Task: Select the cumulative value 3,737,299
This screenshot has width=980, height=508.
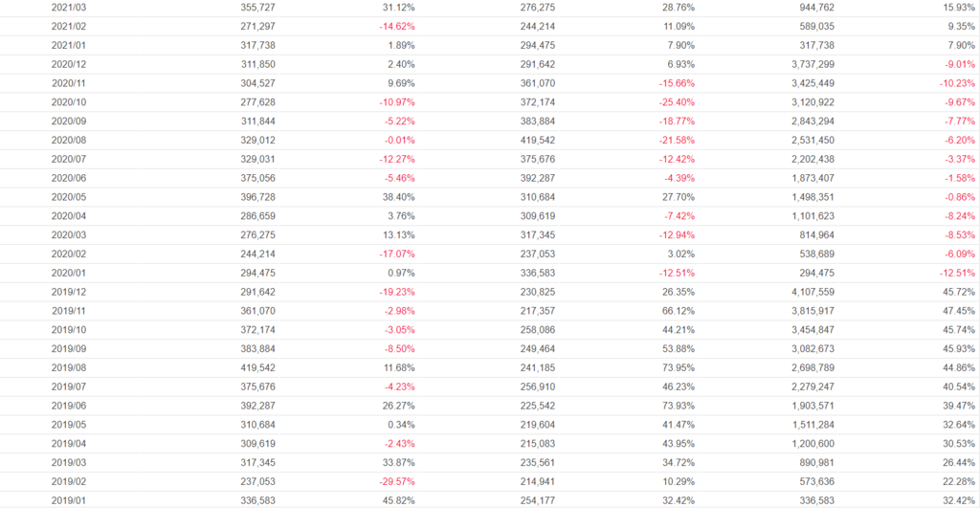Action: 809,64
